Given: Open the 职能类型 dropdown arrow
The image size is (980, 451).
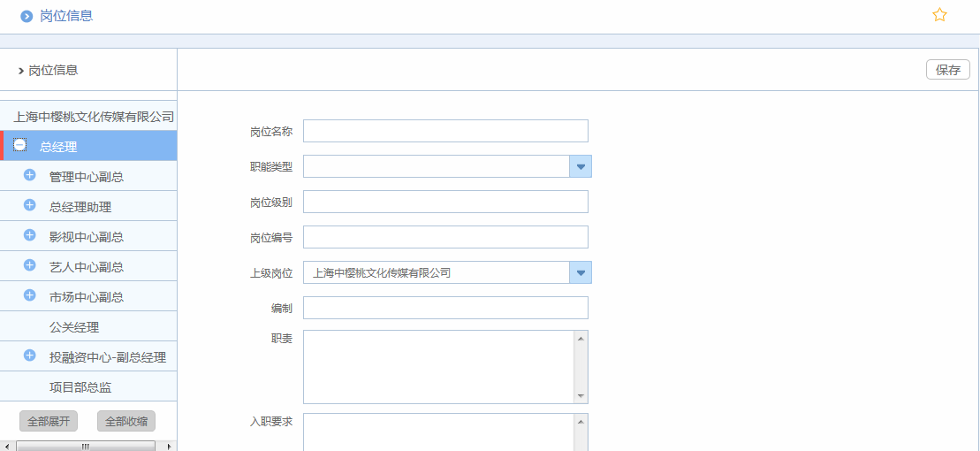Looking at the screenshot, I should click(x=581, y=166).
